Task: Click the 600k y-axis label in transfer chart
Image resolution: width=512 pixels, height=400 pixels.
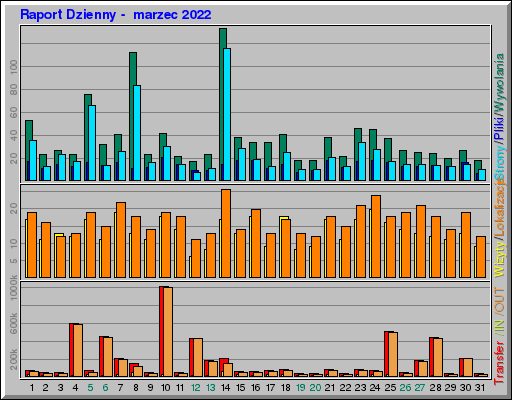Action: 14,323
